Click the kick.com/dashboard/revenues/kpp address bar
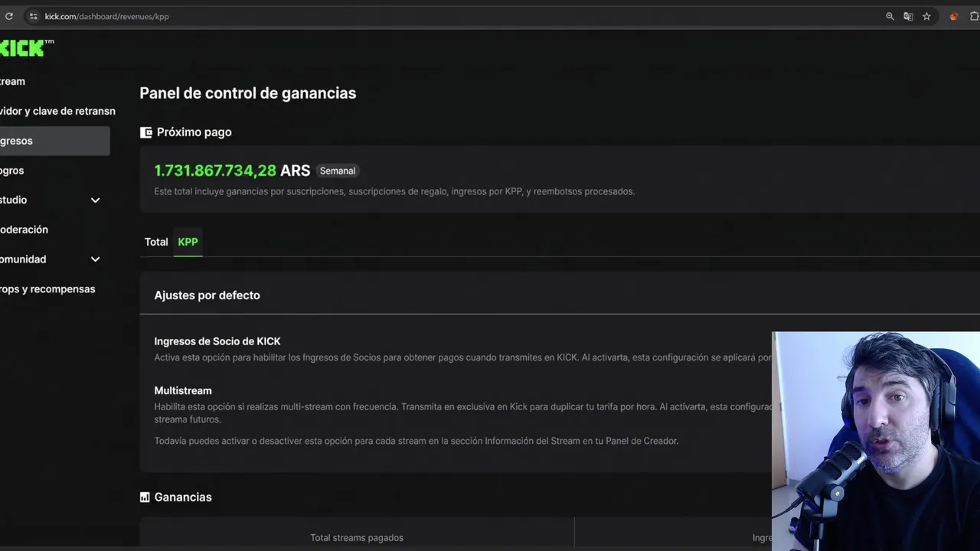 (106, 16)
